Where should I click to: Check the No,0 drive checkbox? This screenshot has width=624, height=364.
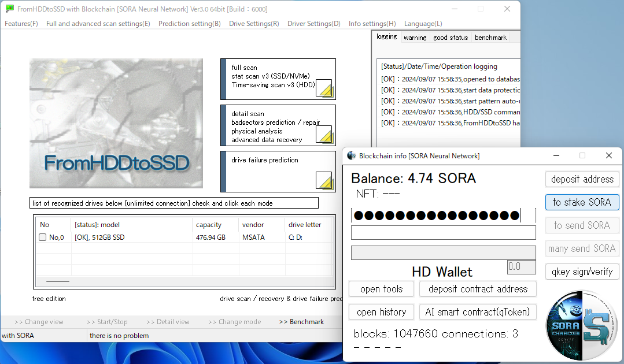(43, 237)
